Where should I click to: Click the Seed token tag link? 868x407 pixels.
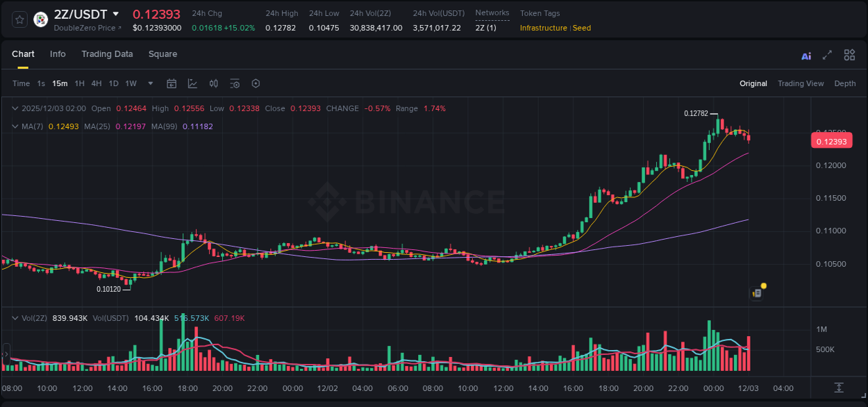pos(581,28)
